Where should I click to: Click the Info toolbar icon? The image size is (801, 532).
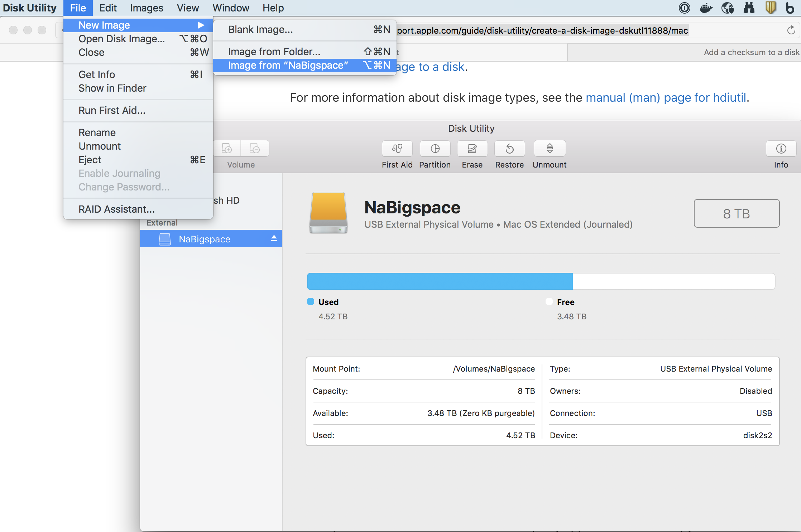781,149
